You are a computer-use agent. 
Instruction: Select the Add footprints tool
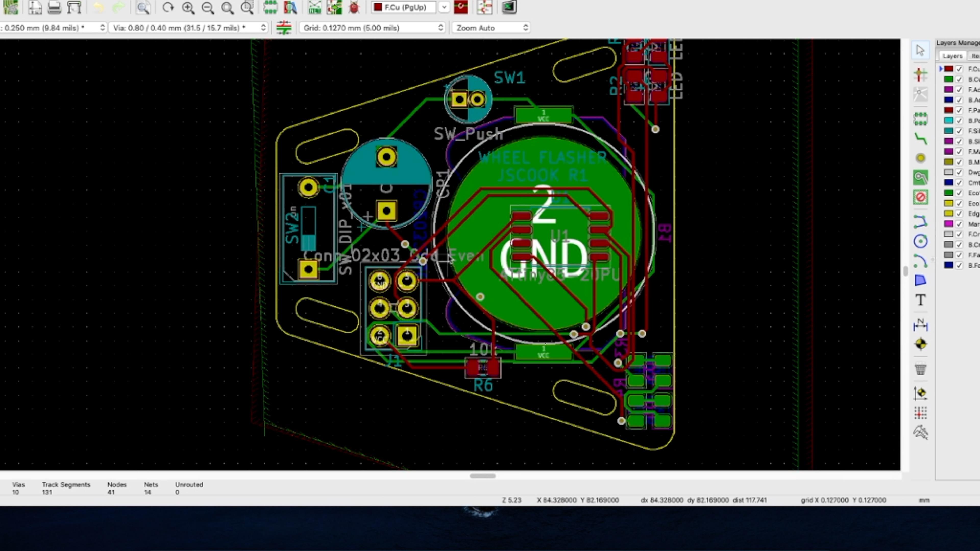tap(920, 119)
